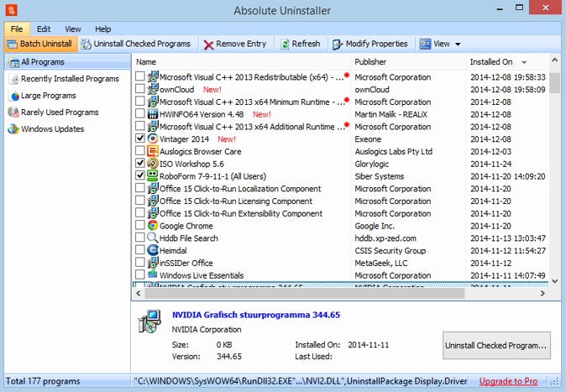
Task: Check the Google Chrome checkbox
Action: [x=140, y=225]
